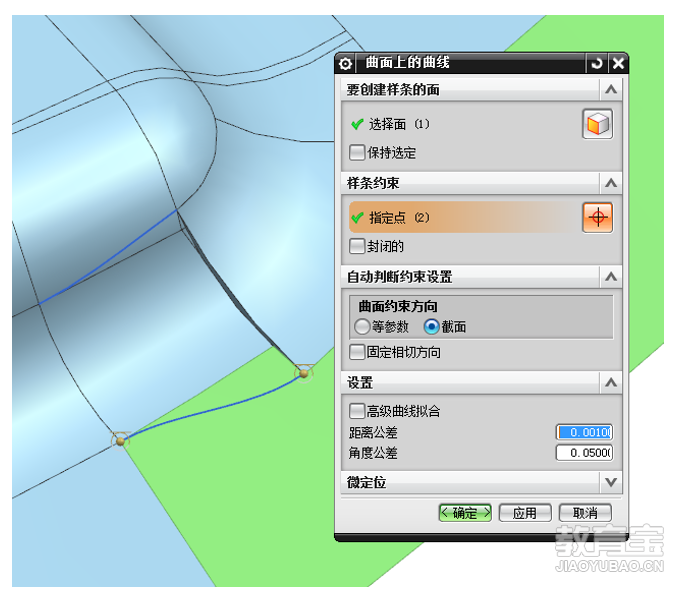Collapse the 自动判断约束设置 section

click(611, 277)
